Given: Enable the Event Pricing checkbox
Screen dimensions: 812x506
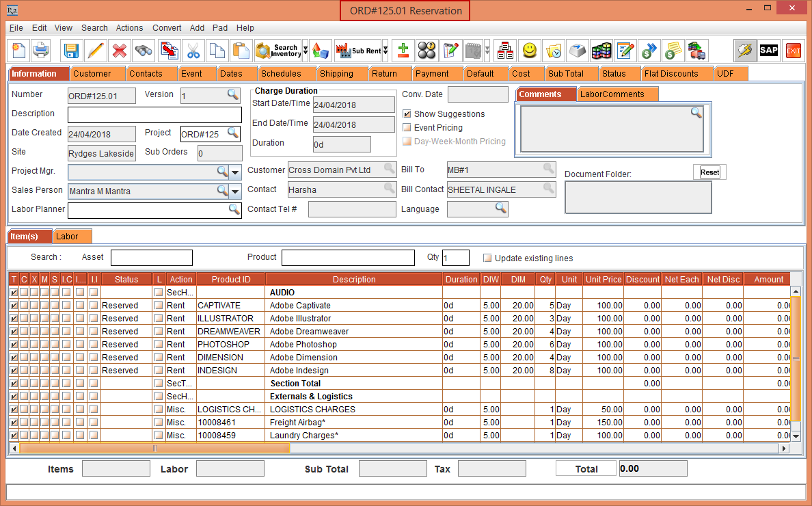Looking at the screenshot, I should pos(407,128).
